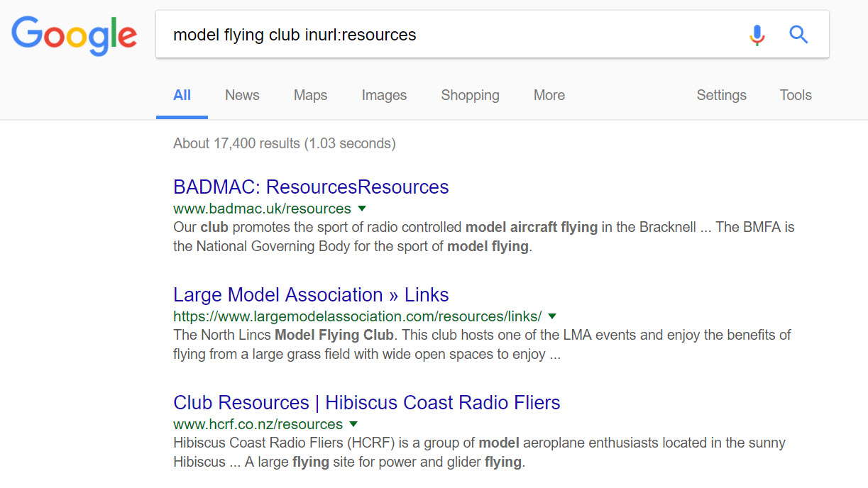The height and width of the screenshot is (488, 868).
Task: Start voice search with microphone icon
Action: click(x=757, y=34)
